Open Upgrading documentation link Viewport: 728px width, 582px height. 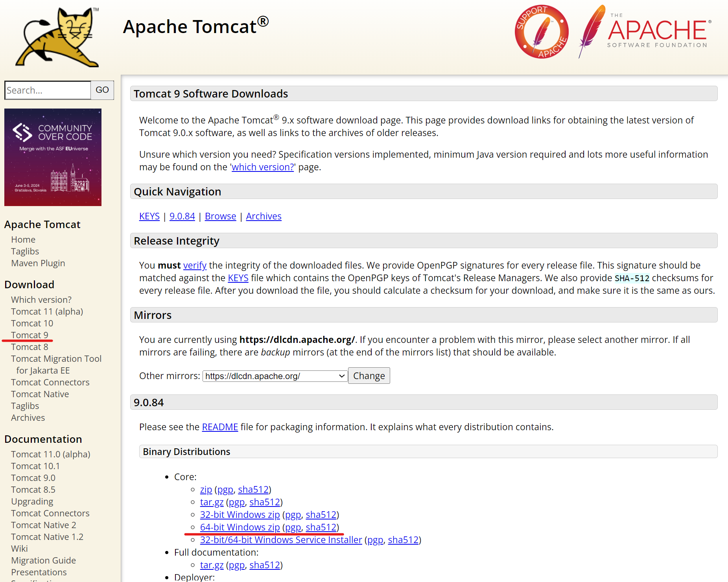click(x=32, y=501)
